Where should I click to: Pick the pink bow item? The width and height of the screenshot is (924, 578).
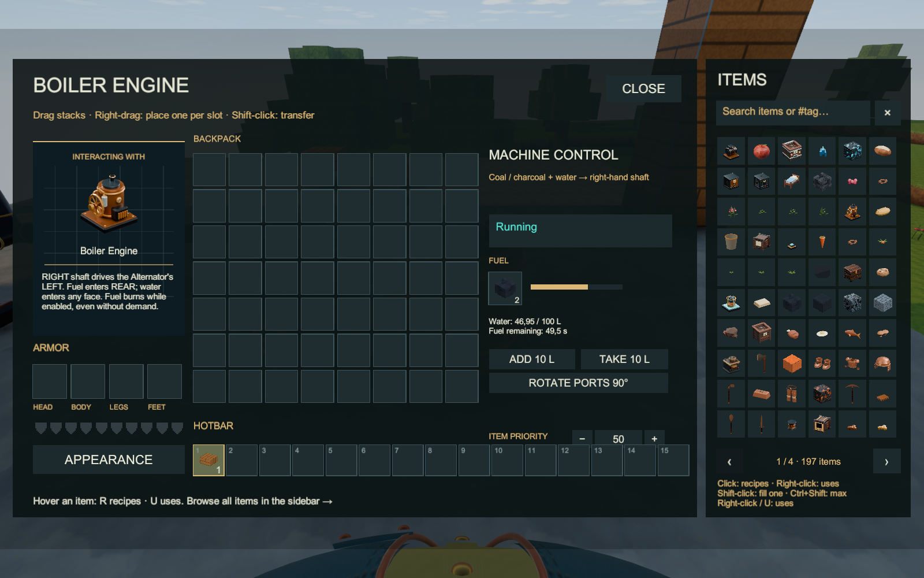click(852, 181)
